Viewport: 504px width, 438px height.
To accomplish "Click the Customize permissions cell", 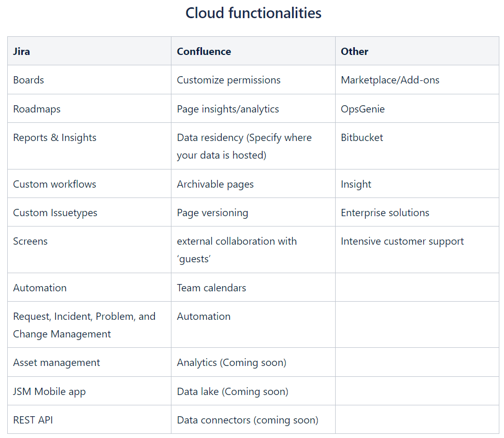I will coord(253,80).
